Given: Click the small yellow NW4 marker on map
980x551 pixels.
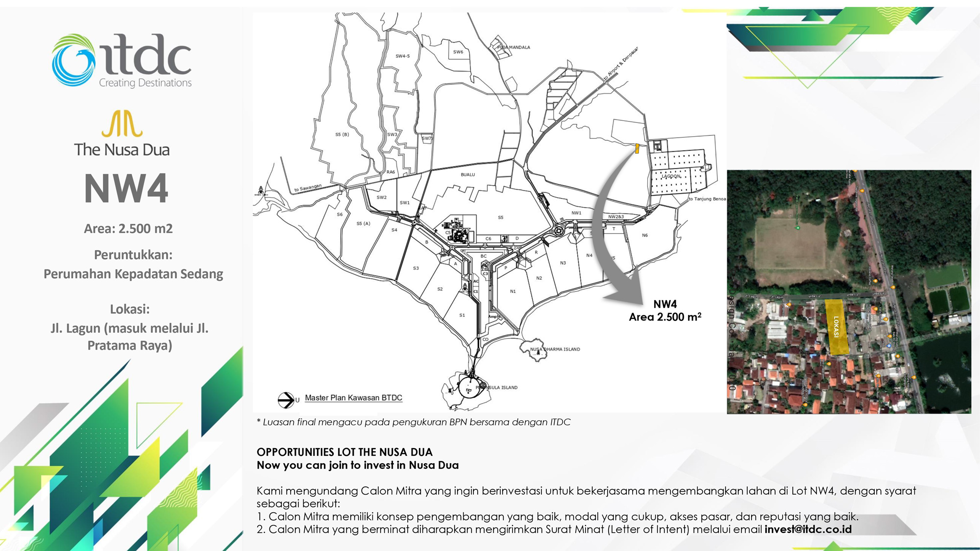Looking at the screenshot, I should point(637,148).
